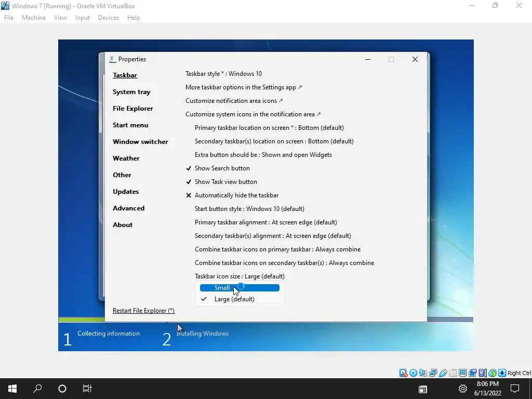Change Primary taskbar alignment option

pyautogui.click(x=265, y=222)
